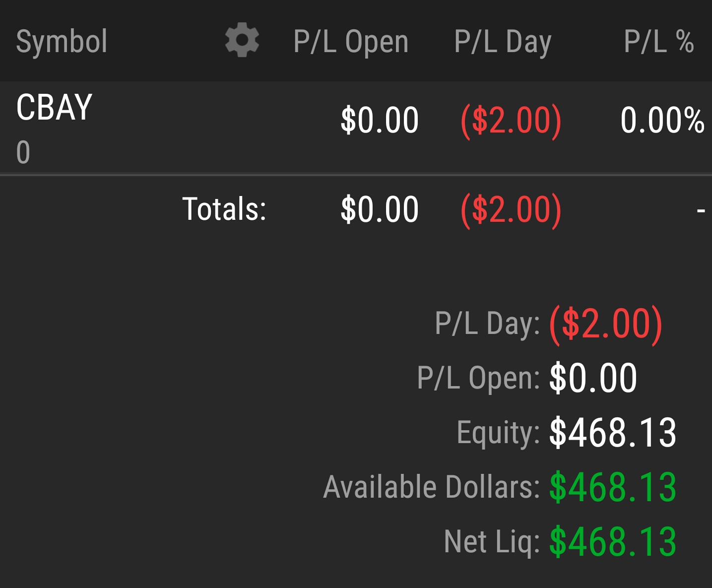Tap the Totals row P/L Open amount
The height and width of the screenshot is (588, 712).
(x=380, y=209)
